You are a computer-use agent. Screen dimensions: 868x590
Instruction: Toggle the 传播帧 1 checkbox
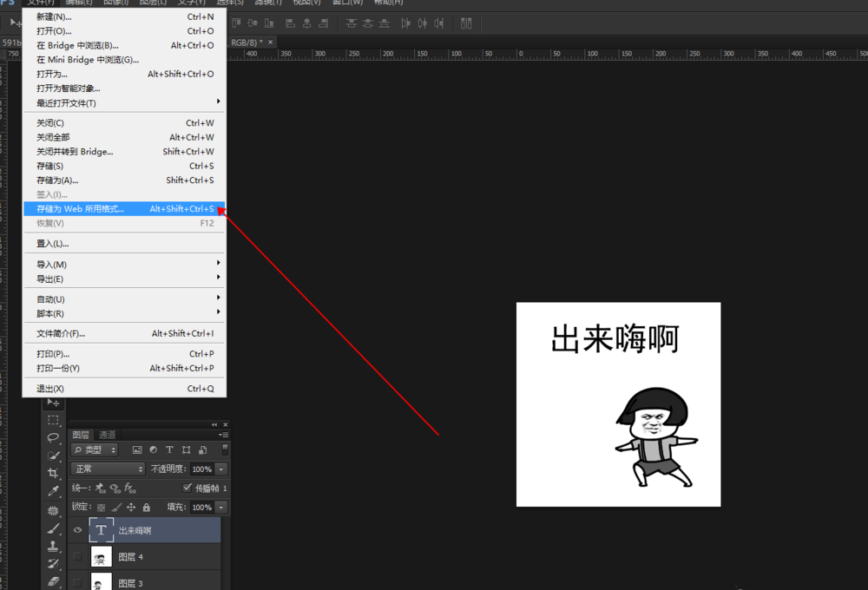point(187,488)
